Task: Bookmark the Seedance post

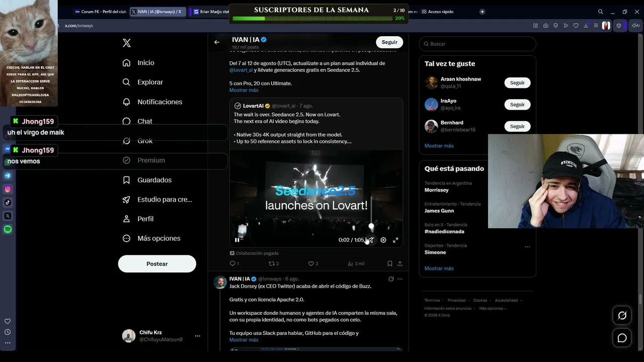Action: [x=390, y=263]
